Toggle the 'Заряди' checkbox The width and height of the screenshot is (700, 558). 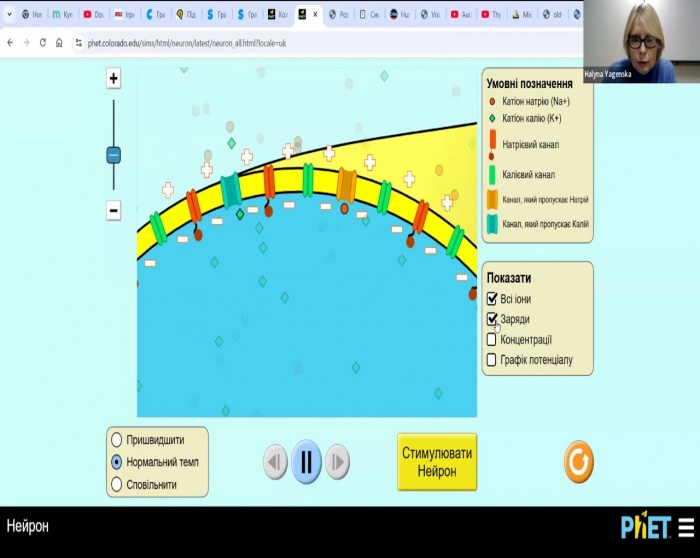pos(492,319)
